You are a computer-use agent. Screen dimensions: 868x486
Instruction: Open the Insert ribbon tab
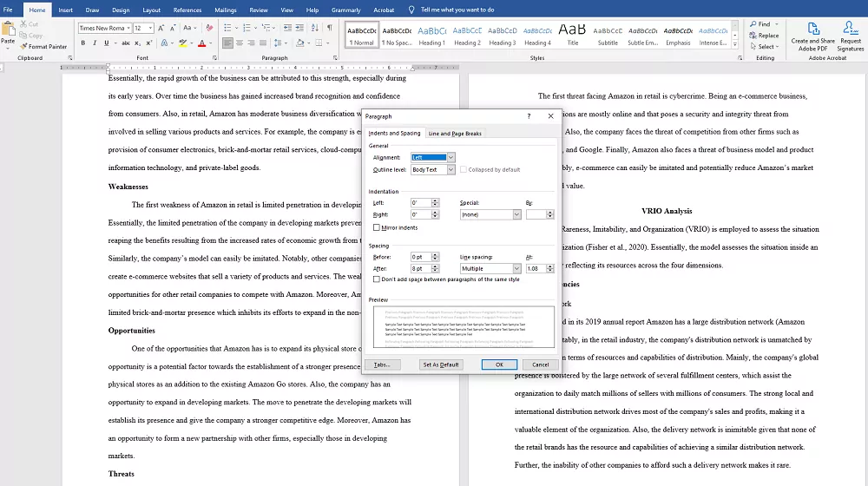point(65,10)
